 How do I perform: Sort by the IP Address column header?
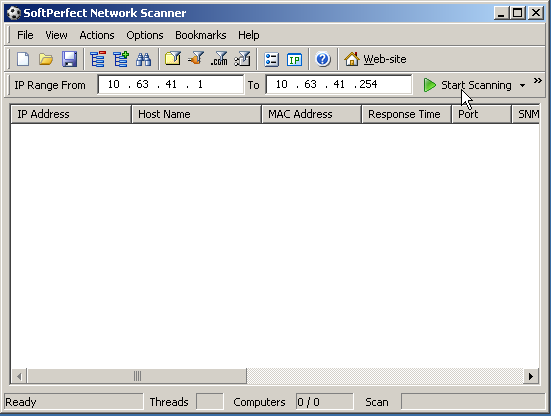coord(71,114)
